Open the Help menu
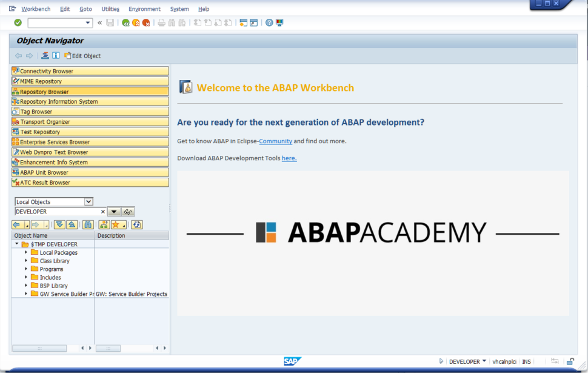Viewport: 588px width, 373px height. [204, 9]
